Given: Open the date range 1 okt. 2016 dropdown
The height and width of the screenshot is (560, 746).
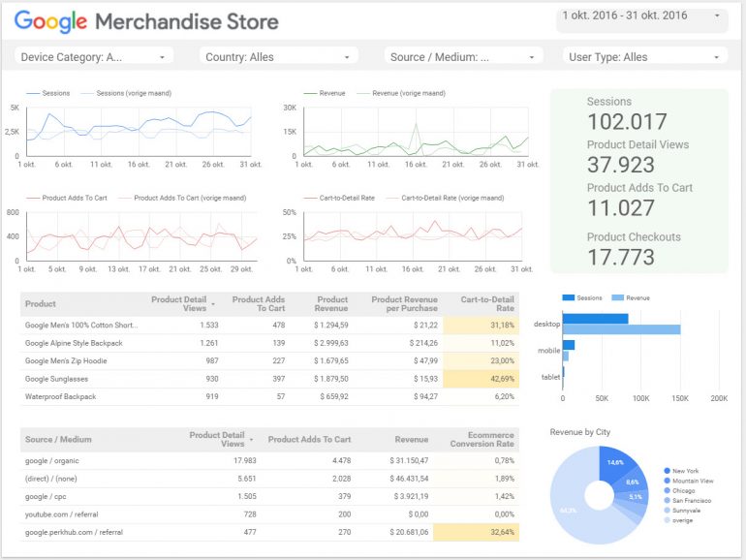Looking at the screenshot, I should click(641, 19).
